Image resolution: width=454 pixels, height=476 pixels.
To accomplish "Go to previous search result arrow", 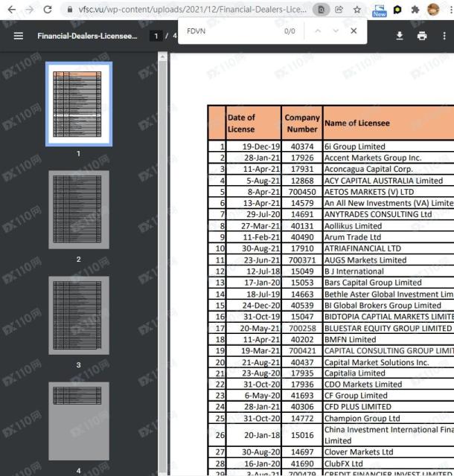I will (318, 31).
